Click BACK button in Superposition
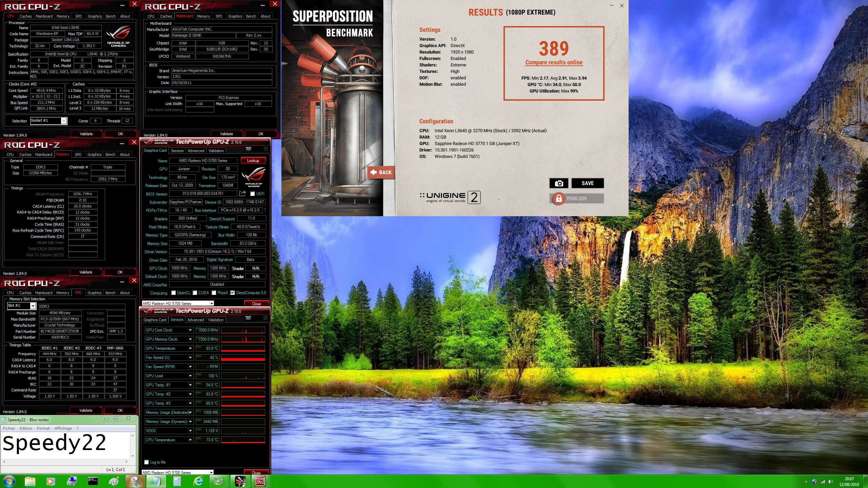 (x=381, y=172)
